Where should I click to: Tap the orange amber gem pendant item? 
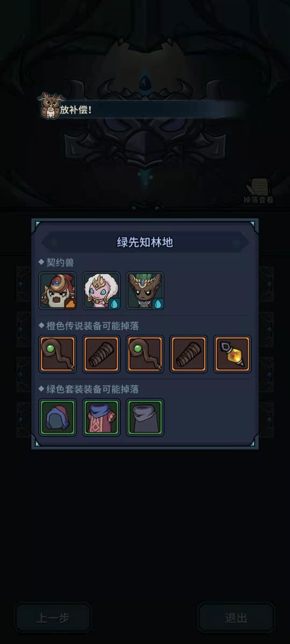[232, 354]
